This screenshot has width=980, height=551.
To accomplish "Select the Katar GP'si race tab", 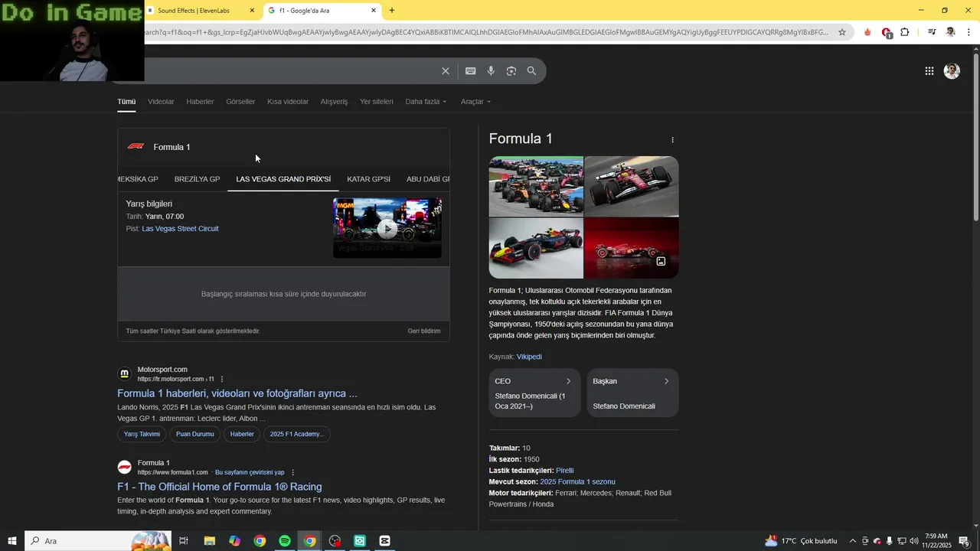I will [368, 179].
